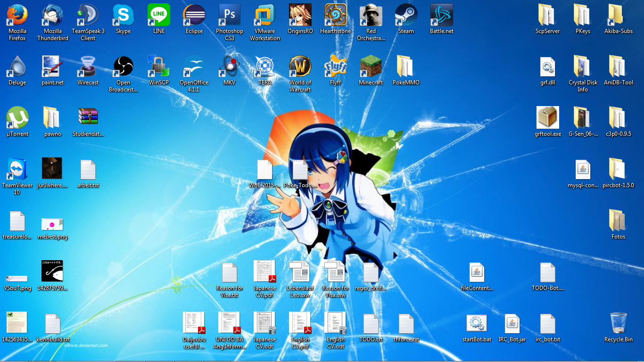
Task: Select the Steam shortcut
Action: pyautogui.click(x=406, y=16)
